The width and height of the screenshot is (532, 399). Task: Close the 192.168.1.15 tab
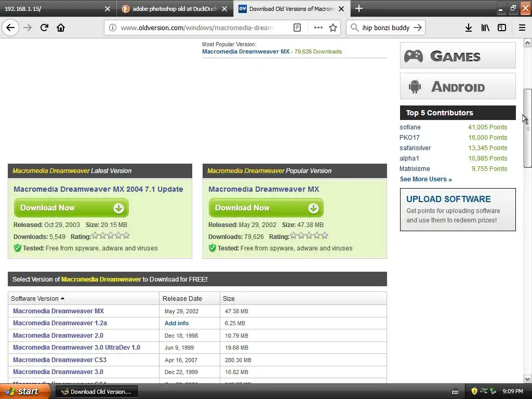(x=108, y=9)
